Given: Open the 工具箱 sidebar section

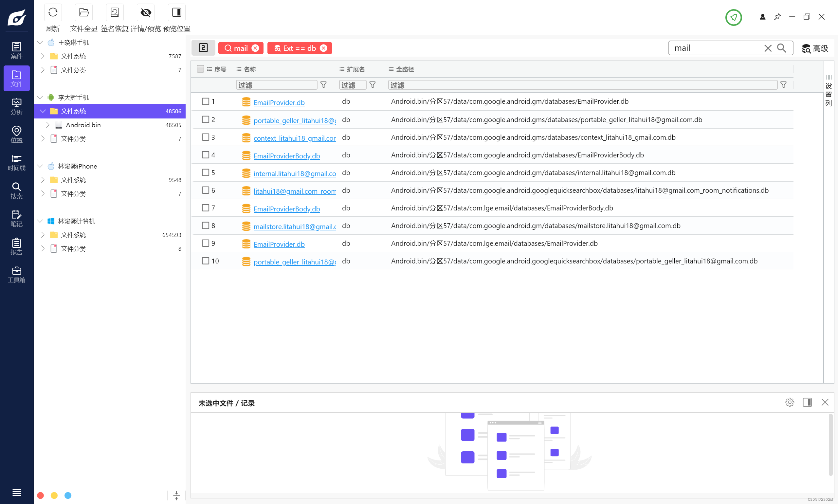Looking at the screenshot, I should [x=16, y=274].
